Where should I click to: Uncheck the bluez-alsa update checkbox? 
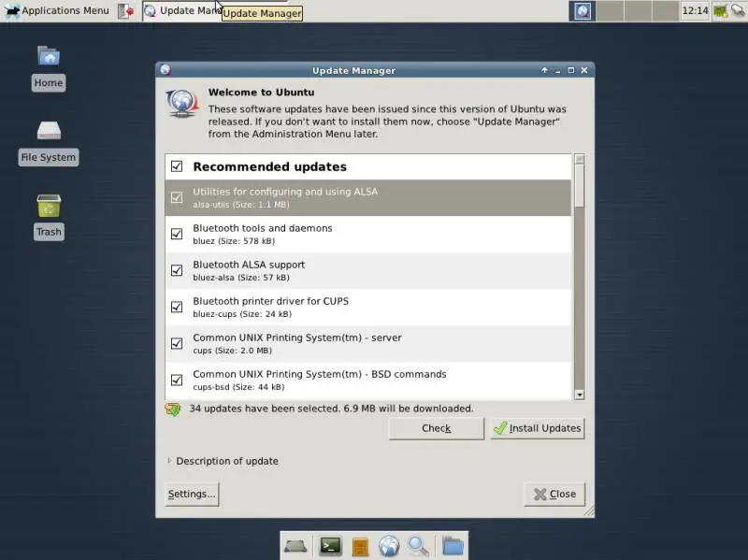(x=177, y=270)
